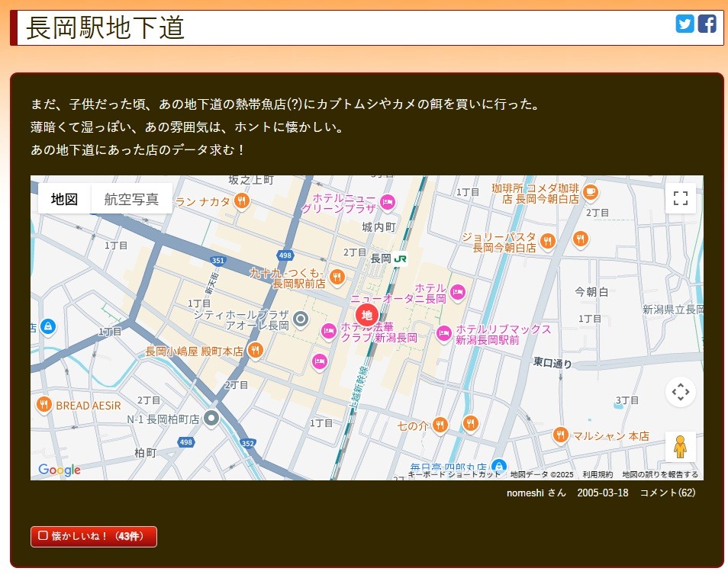Viewport: 728px width, 581px height.
Task: Share the page via the Facebook icon
Action: pyautogui.click(x=707, y=24)
